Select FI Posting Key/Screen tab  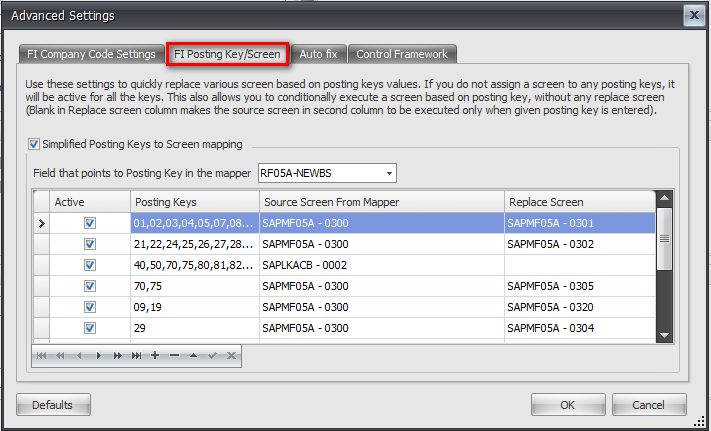point(227,54)
